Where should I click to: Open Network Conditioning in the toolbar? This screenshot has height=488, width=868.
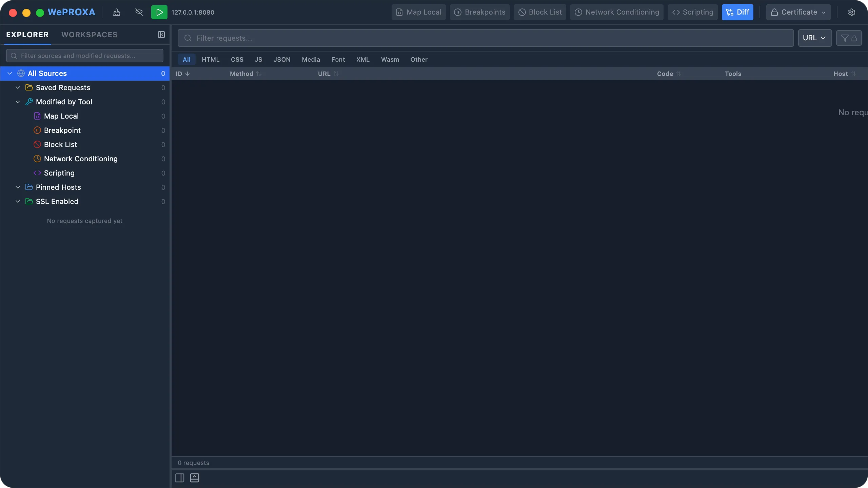(617, 12)
